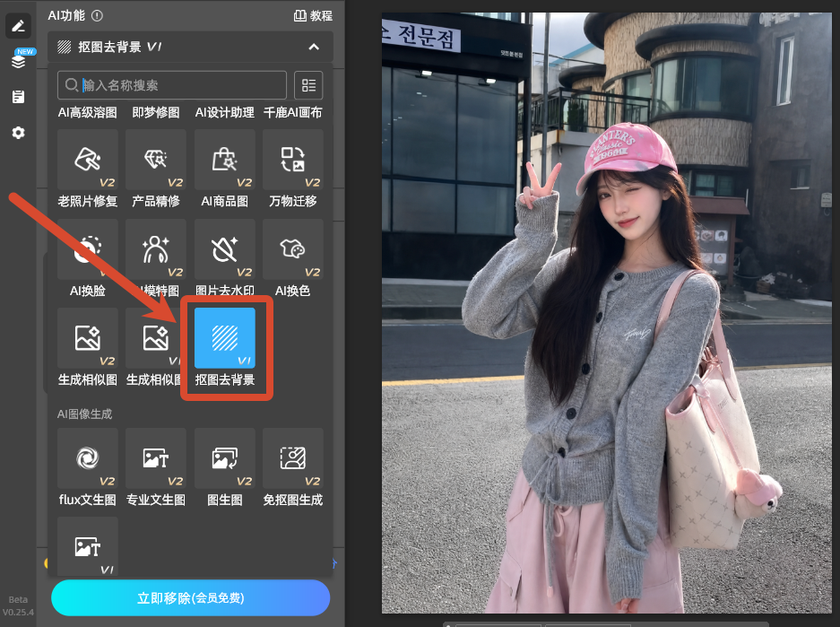
Task: Click the info icon beside AI功能
Action: point(97,15)
